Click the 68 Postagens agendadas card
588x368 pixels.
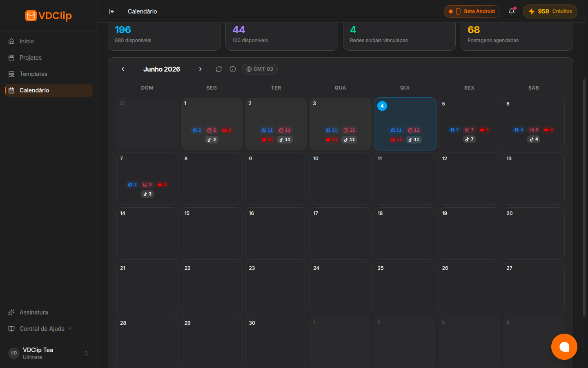pos(517,36)
